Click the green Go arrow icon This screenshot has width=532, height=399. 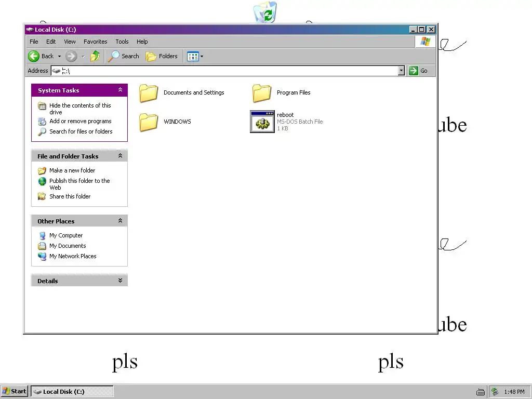413,71
